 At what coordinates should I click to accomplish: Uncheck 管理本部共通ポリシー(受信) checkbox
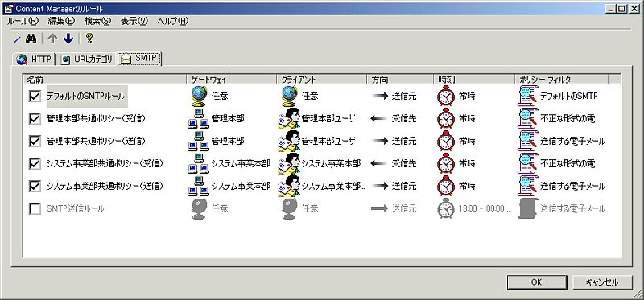pyautogui.click(x=35, y=118)
